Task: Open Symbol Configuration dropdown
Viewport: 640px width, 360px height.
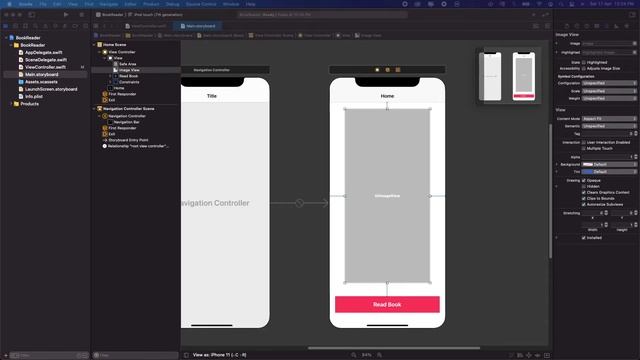Action: click(x=609, y=83)
